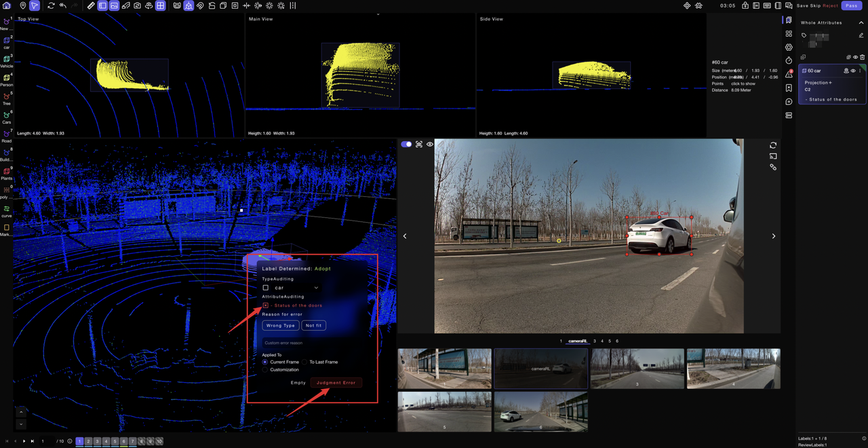
Task: Click the Judgment Error button
Action: pyautogui.click(x=336, y=383)
